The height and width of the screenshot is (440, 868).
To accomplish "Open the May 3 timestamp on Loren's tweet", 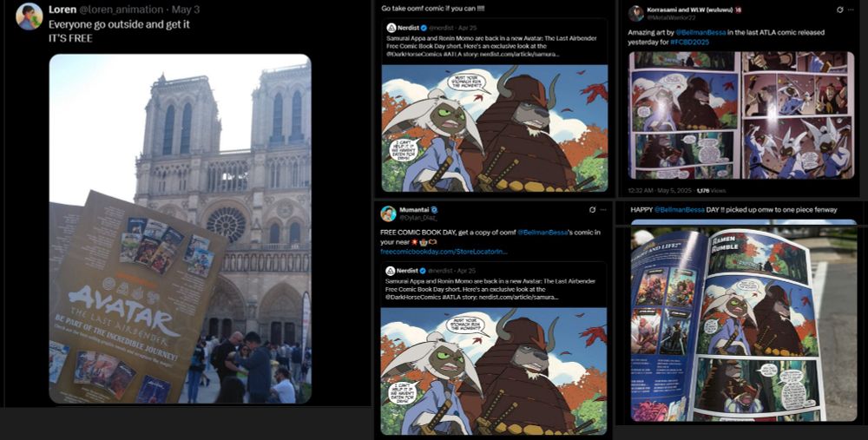I will pos(186,10).
